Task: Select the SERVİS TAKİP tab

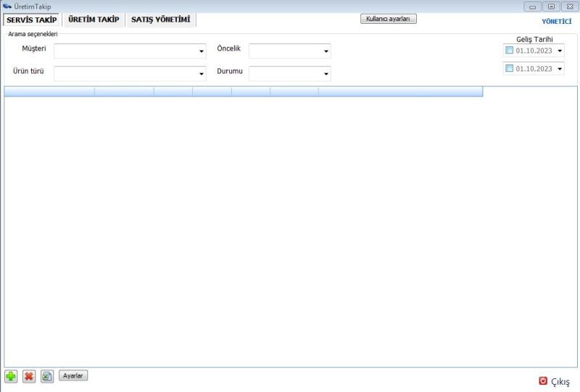Action: (31, 20)
